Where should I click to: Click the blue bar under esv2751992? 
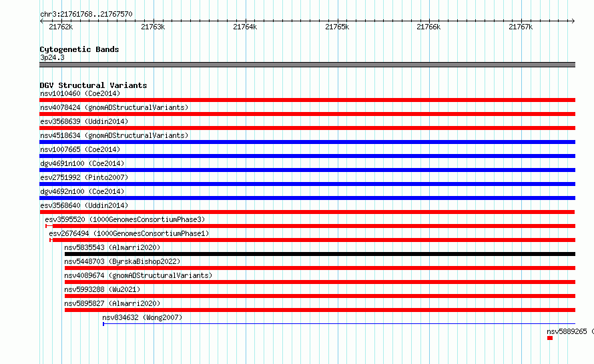point(307,184)
